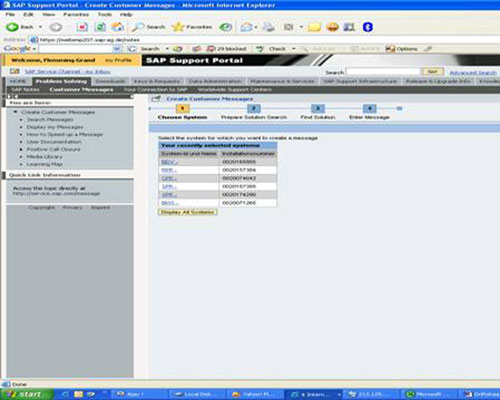This screenshot has height=400, width=500.
Task: Click step 3 Find Solution roadmap marker
Action: [318, 108]
